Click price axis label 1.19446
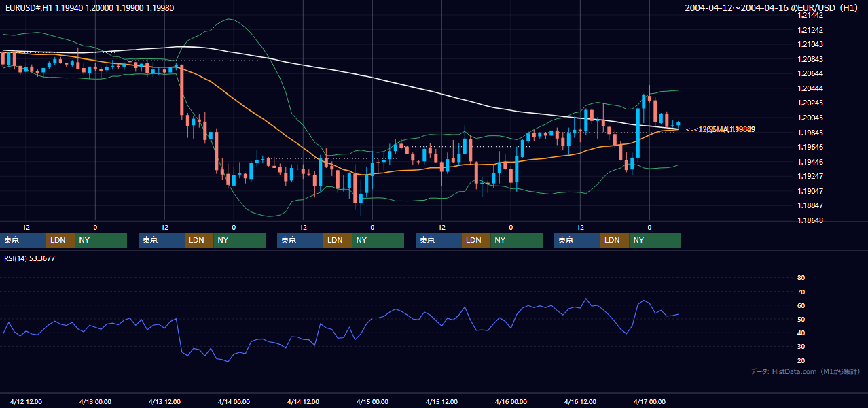Viewport: 868px width, 408px height. (x=811, y=162)
